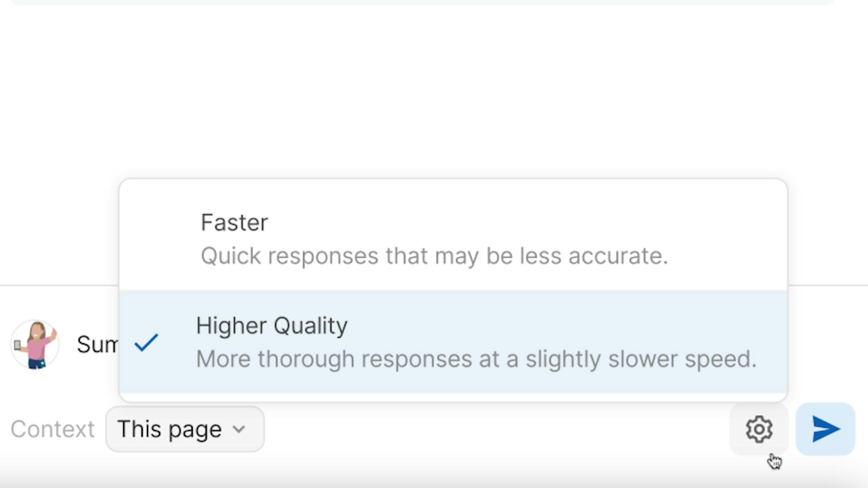The image size is (868, 488).
Task: Click the "More thorough responses" description text
Action: [x=476, y=359]
